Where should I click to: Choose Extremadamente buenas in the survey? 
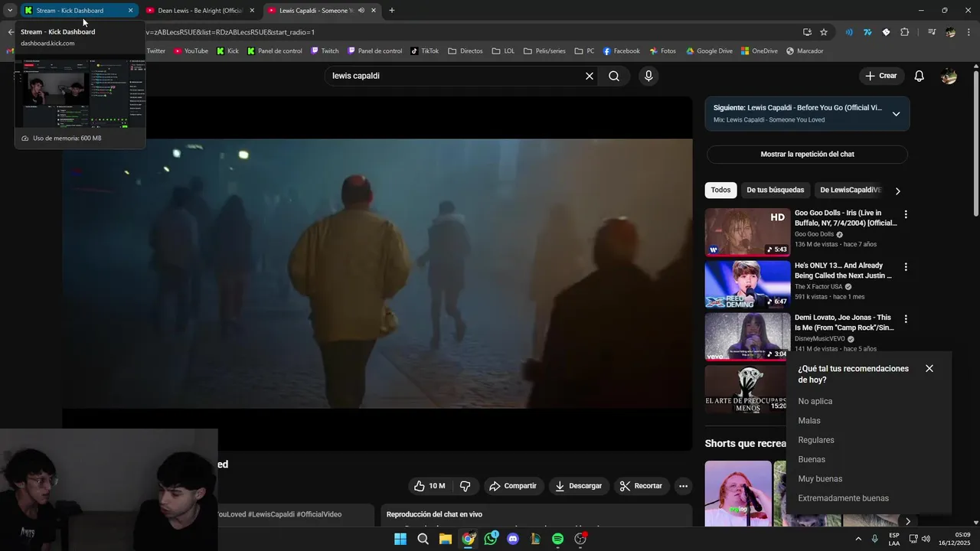843,498
